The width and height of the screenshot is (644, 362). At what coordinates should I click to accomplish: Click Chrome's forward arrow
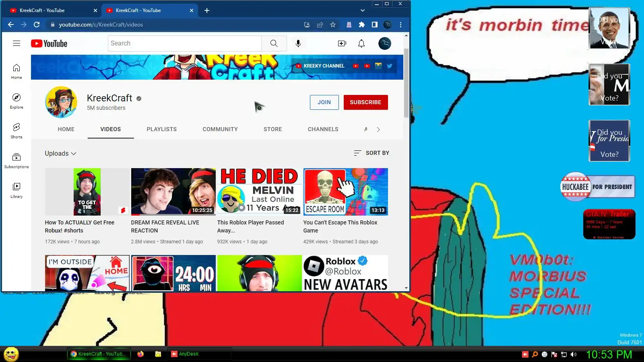pyautogui.click(x=24, y=25)
